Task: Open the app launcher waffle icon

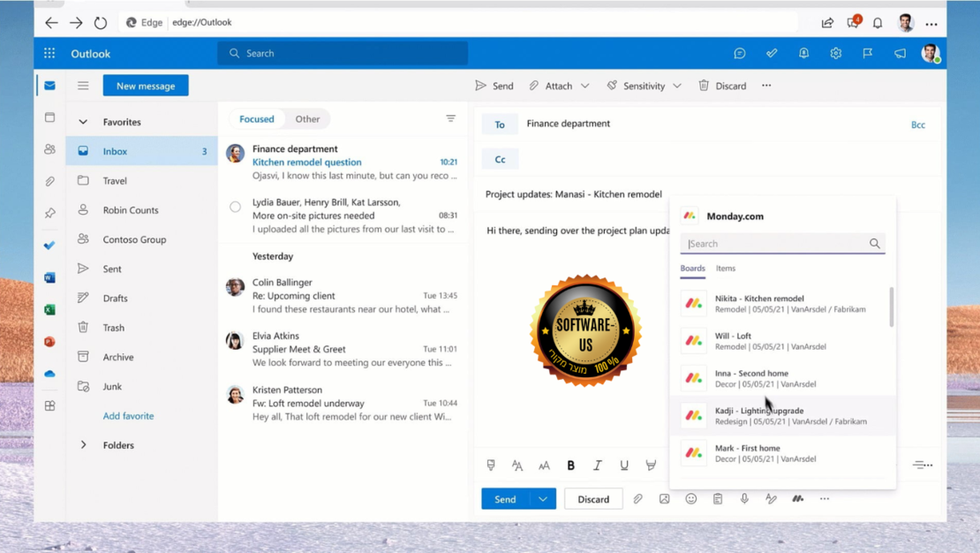Action: point(49,53)
